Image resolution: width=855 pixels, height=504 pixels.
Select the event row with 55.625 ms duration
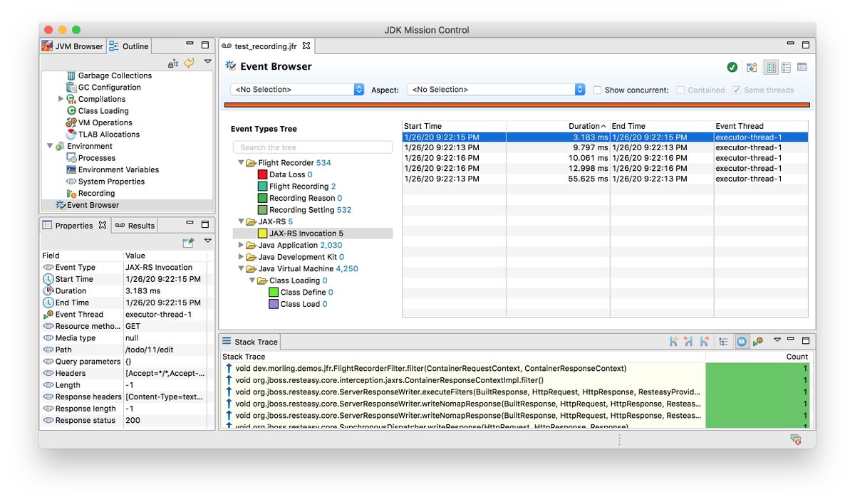(x=605, y=179)
